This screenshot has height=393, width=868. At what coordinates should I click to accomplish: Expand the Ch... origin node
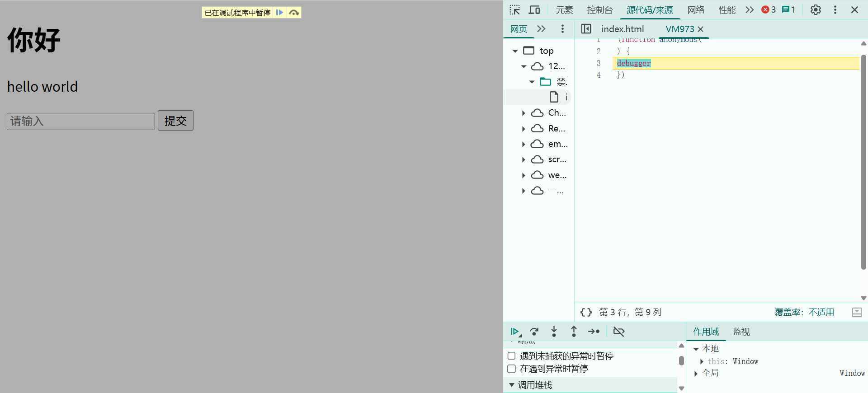(524, 113)
